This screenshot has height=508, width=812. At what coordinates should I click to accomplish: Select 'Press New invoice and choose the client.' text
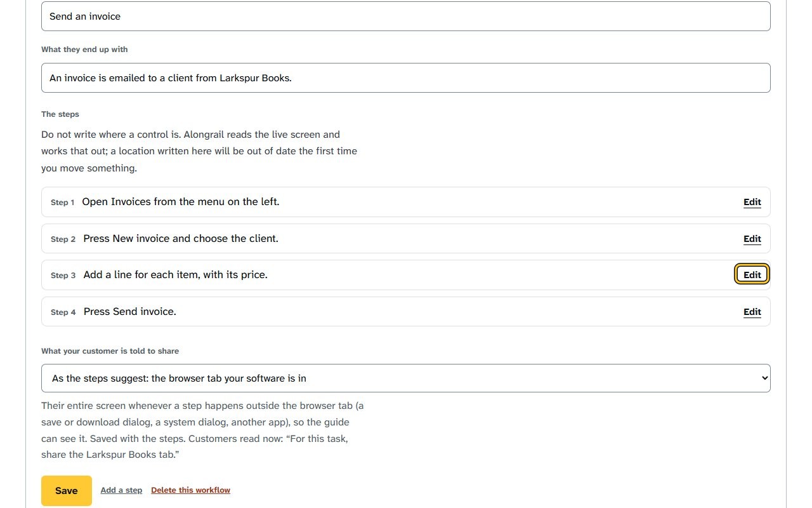[x=181, y=239]
